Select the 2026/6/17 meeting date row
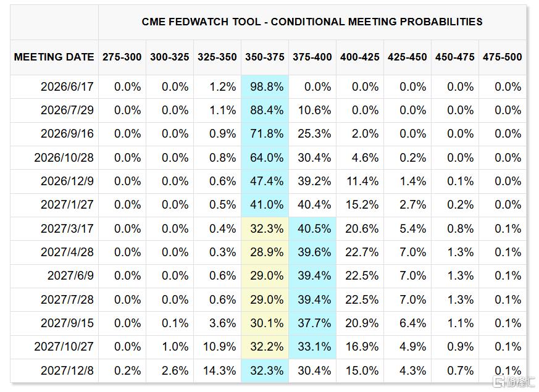This screenshot has height=392, width=539. 268,86
